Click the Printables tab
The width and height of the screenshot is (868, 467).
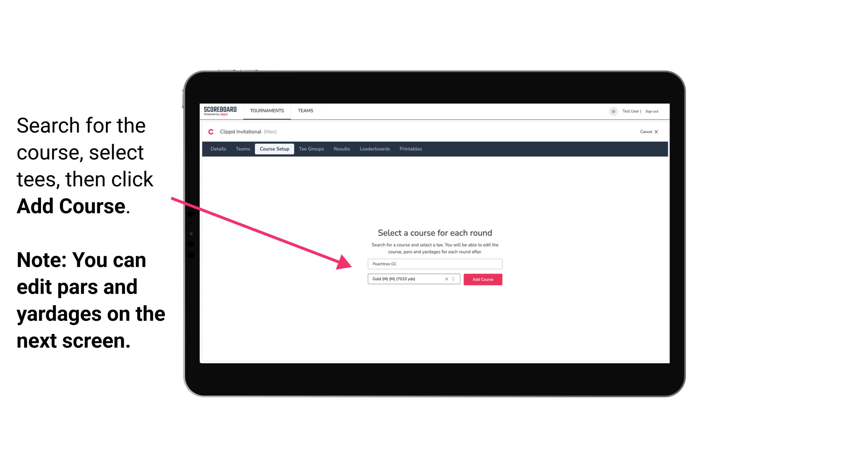click(410, 149)
